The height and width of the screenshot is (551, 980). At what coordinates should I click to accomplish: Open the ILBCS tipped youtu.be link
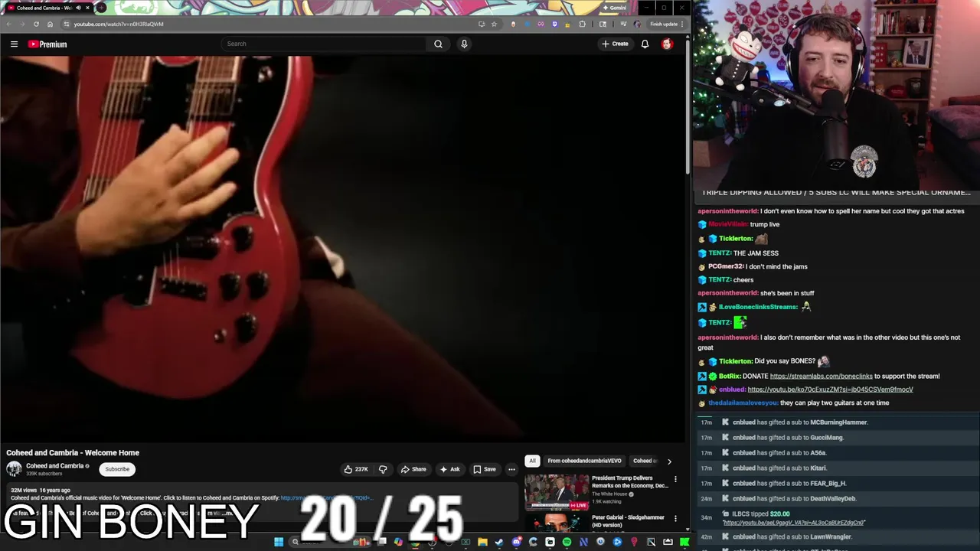(793, 523)
